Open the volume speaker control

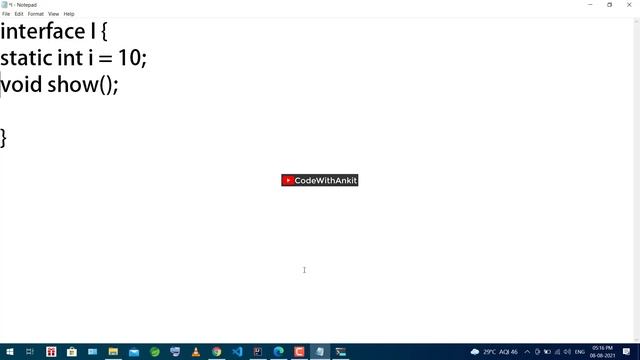coord(567,351)
